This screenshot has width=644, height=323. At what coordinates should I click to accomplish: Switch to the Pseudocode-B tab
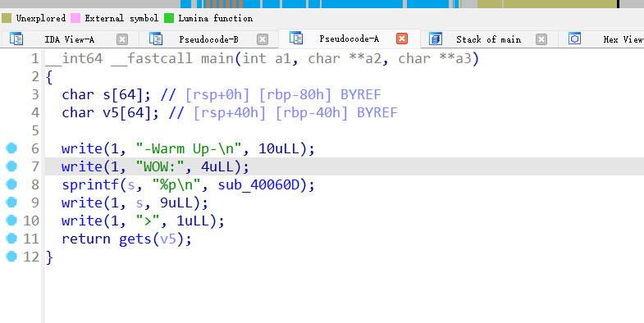pyautogui.click(x=208, y=39)
